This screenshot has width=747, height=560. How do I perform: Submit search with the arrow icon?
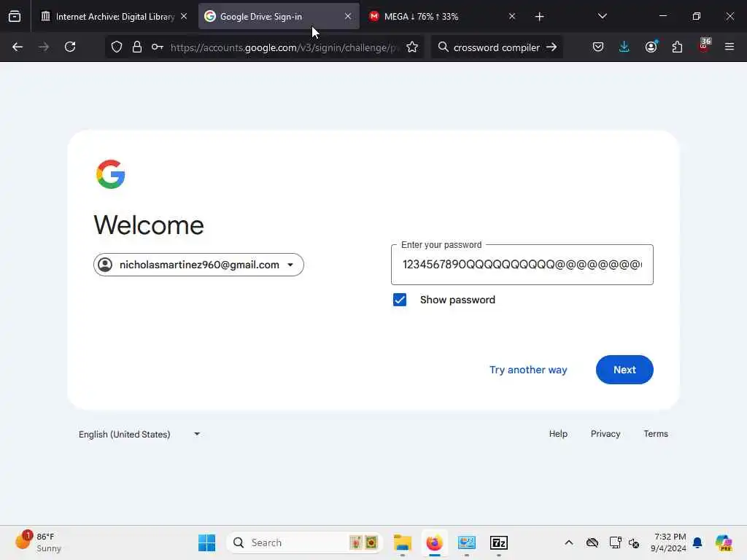(x=551, y=47)
